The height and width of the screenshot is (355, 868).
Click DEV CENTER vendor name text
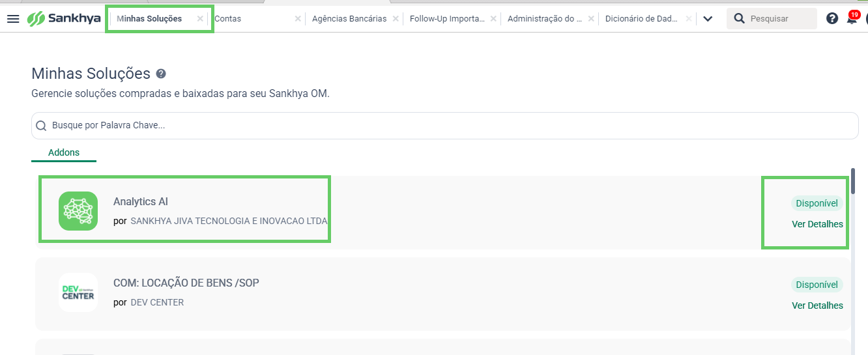(157, 302)
